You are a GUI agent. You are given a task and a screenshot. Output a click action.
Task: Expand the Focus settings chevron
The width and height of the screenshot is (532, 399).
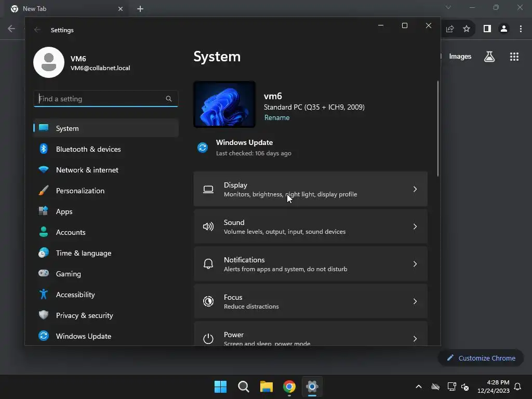415,301
